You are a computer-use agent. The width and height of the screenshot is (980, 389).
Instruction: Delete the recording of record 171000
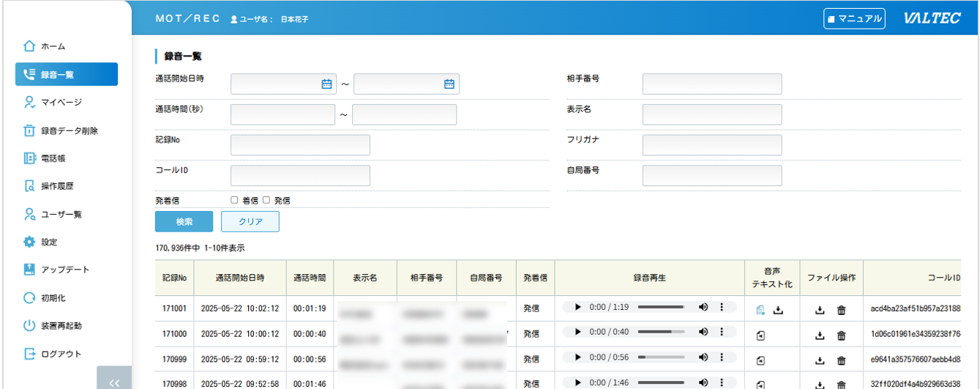coord(842,336)
